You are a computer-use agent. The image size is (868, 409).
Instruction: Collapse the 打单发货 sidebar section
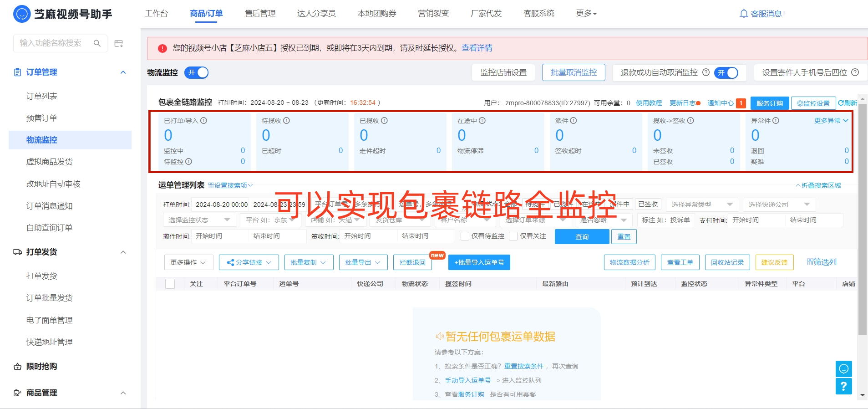pos(123,252)
